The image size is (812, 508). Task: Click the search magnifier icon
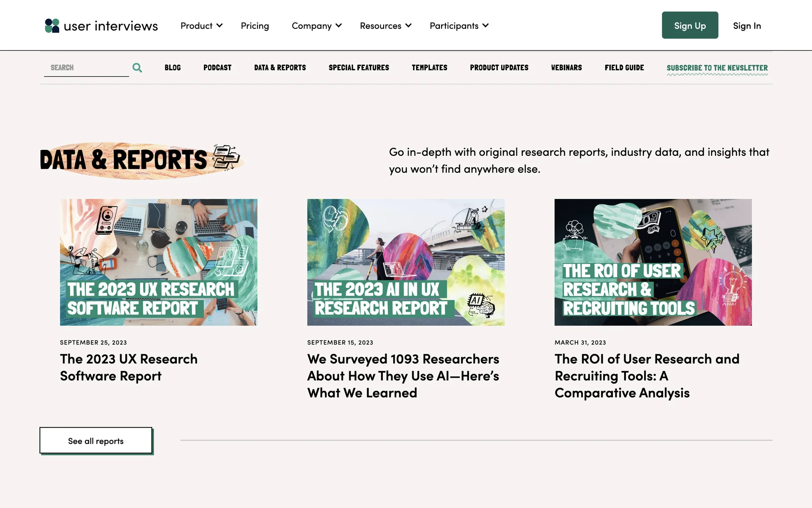point(137,68)
